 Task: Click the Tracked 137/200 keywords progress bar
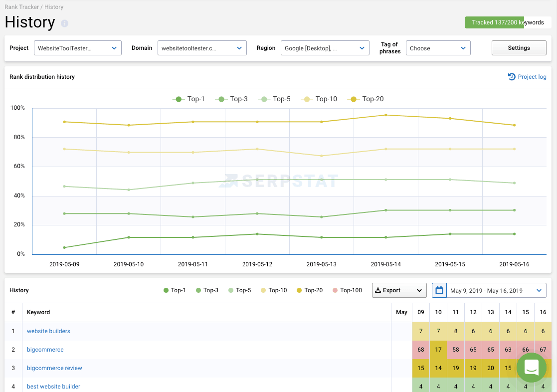(508, 22)
